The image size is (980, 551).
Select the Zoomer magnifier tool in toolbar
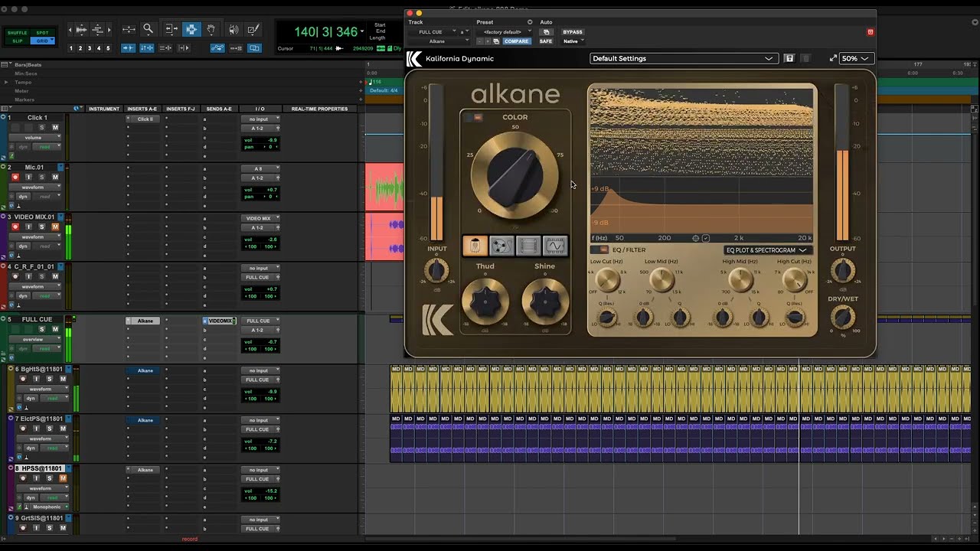pyautogui.click(x=149, y=29)
